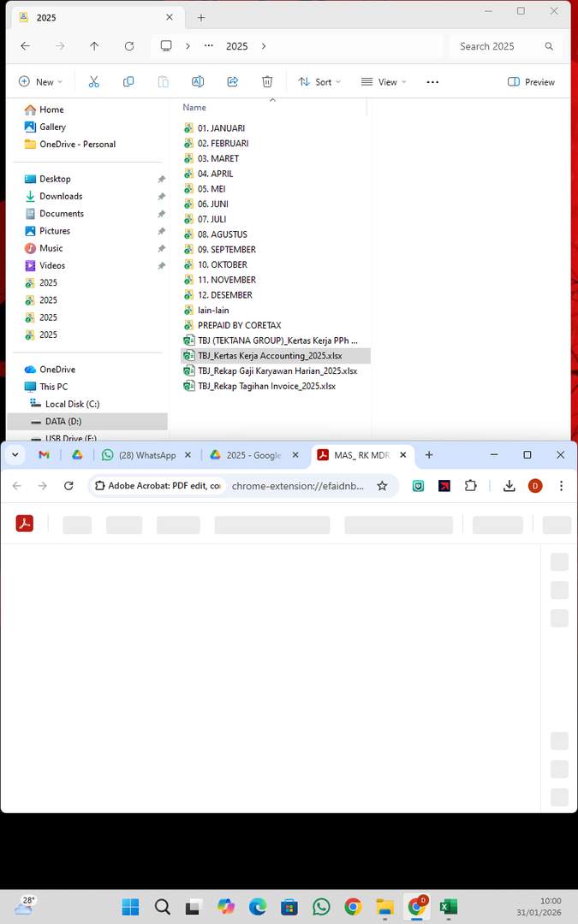Screen dimensions: 578x924
Task: Click the Gmail tab icon in Chrome
Action: (44, 455)
